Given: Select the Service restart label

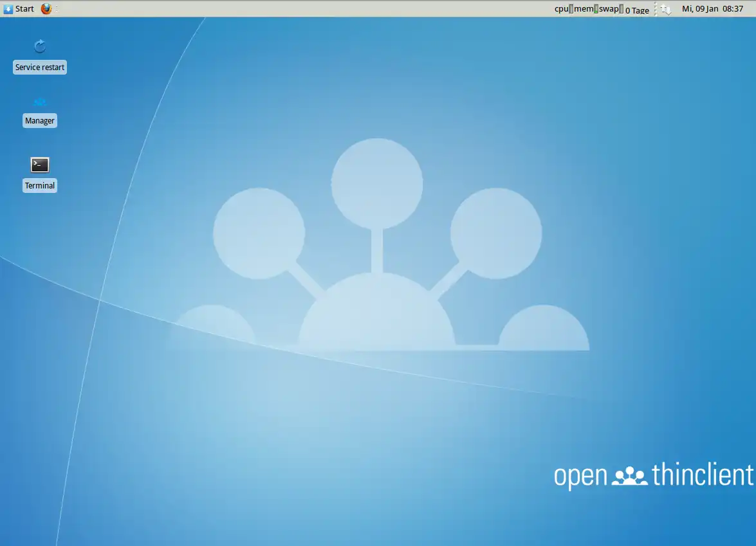Looking at the screenshot, I should pyautogui.click(x=40, y=67).
